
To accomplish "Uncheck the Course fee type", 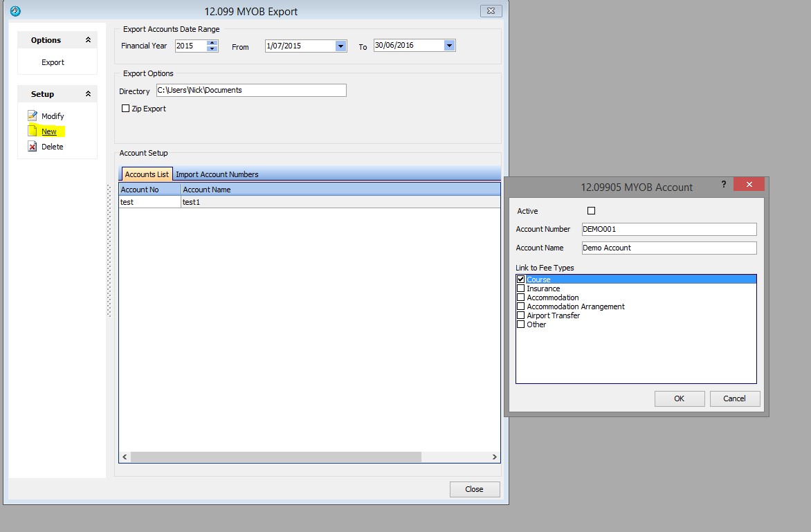I will coord(521,279).
